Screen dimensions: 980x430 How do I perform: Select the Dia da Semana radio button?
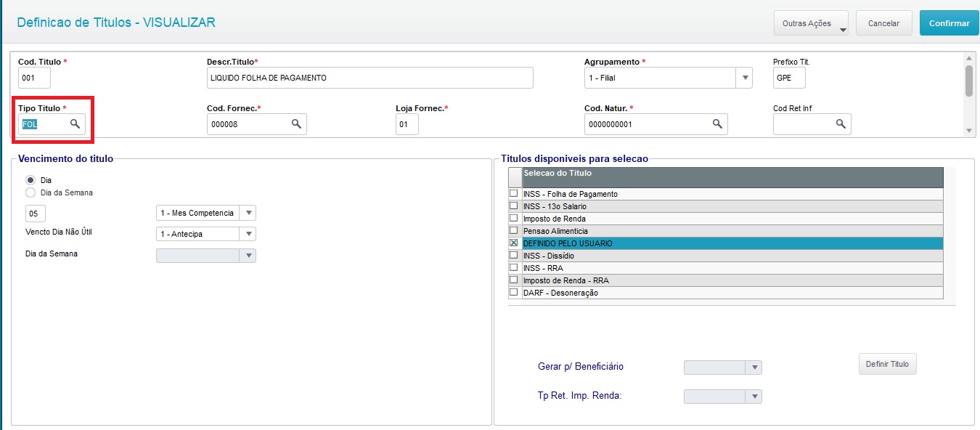30,192
